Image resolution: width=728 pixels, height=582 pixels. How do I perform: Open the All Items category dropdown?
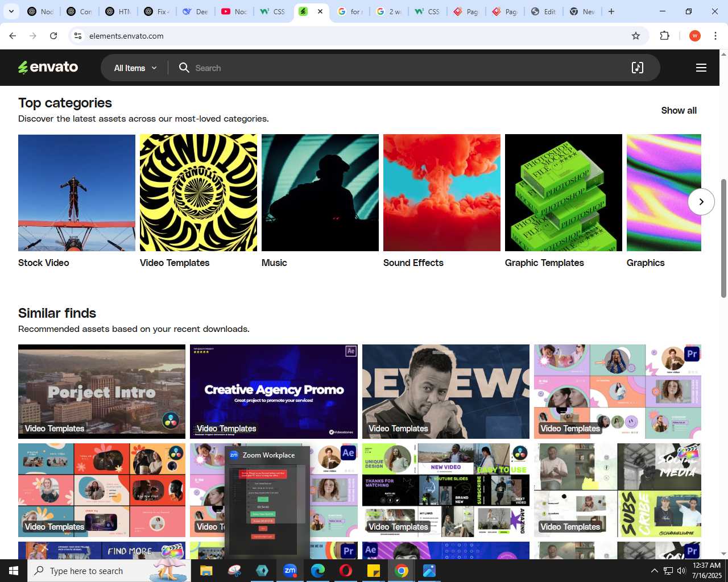[135, 68]
